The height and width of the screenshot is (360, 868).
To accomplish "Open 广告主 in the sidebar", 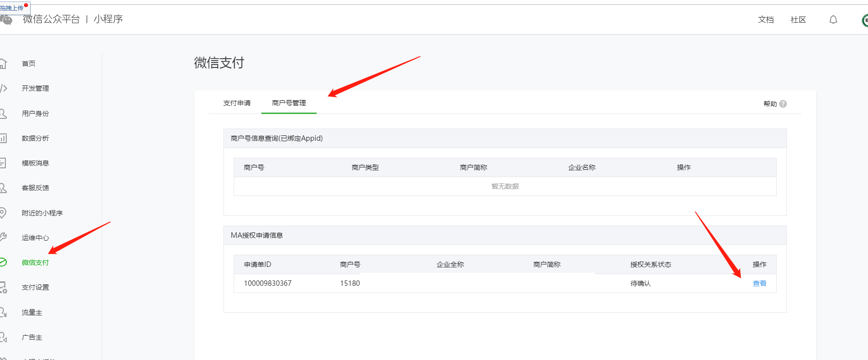I will click(32, 337).
